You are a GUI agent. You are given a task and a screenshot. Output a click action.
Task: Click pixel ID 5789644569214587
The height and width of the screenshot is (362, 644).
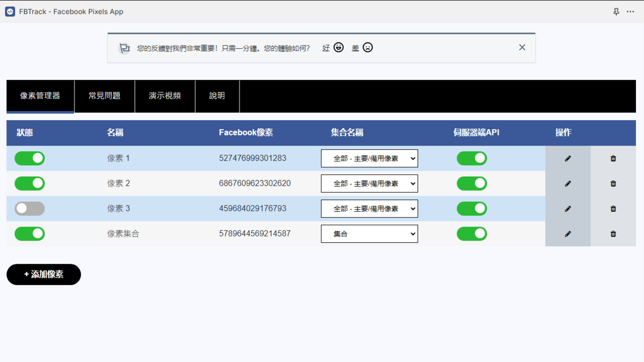pos(255,234)
